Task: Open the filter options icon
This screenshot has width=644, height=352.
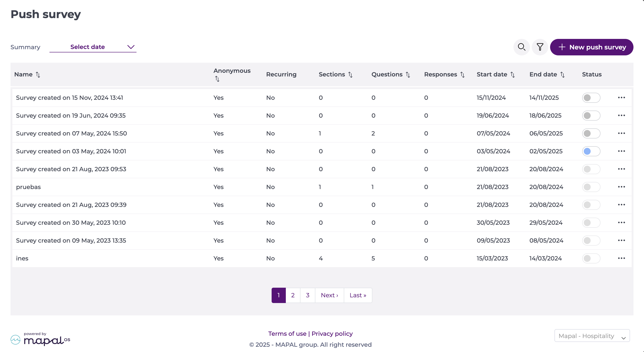Action: coord(540,47)
